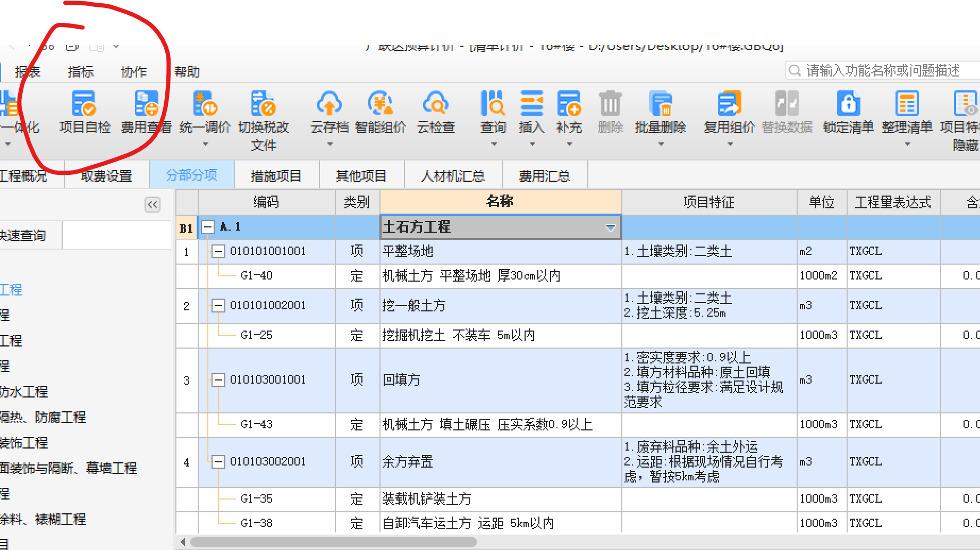This screenshot has height=550, width=980.
Task: Switch to the 取费设置 tab
Action: click(x=106, y=175)
